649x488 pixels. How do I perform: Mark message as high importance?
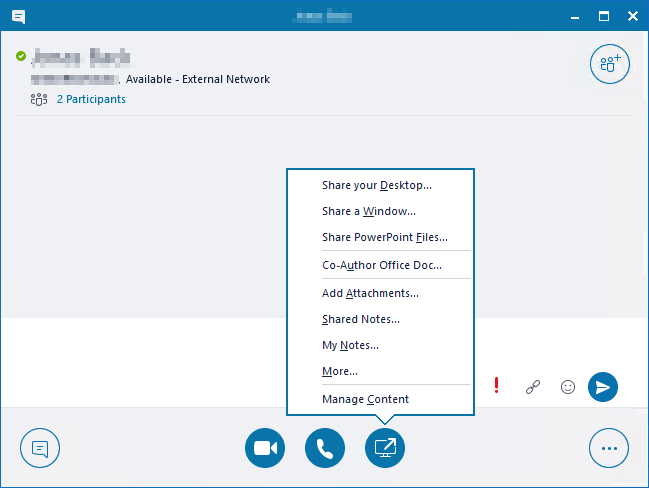[x=497, y=387]
